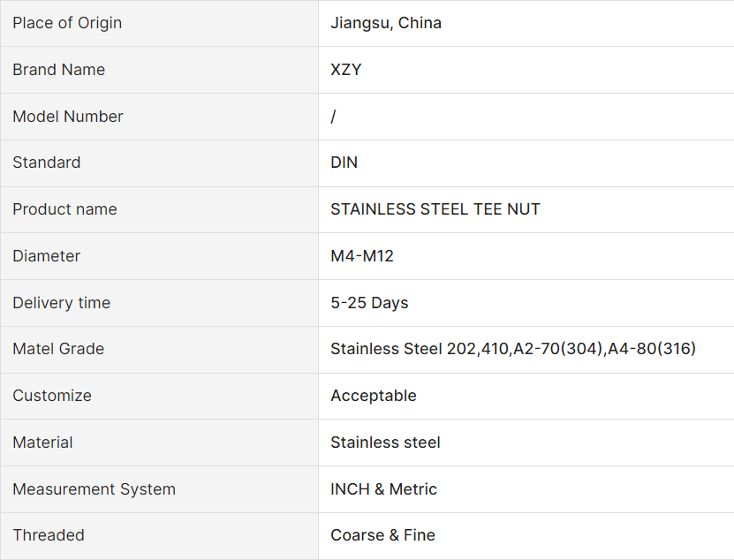Screen dimensions: 734x560
Task: Select the "5-25 Days" value
Action: click(369, 303)
